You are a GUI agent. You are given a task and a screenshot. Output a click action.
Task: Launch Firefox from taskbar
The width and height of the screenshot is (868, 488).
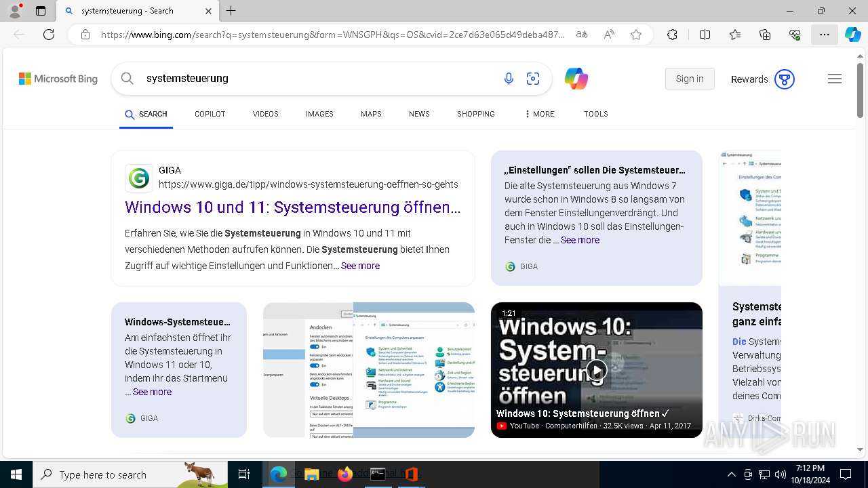coord(345,474)
